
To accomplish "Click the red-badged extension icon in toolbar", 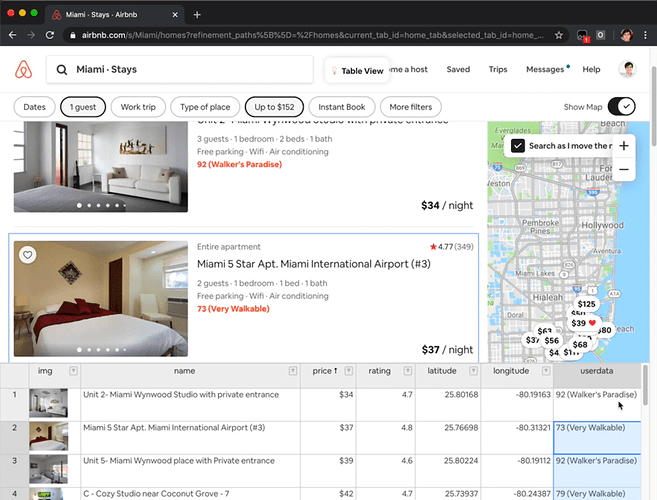I will pyautogui.click(x=582, y=36).
